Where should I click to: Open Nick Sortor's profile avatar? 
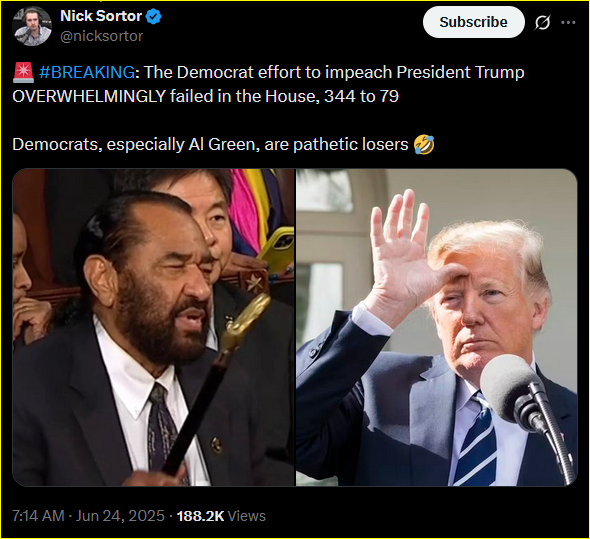(32, 26)
